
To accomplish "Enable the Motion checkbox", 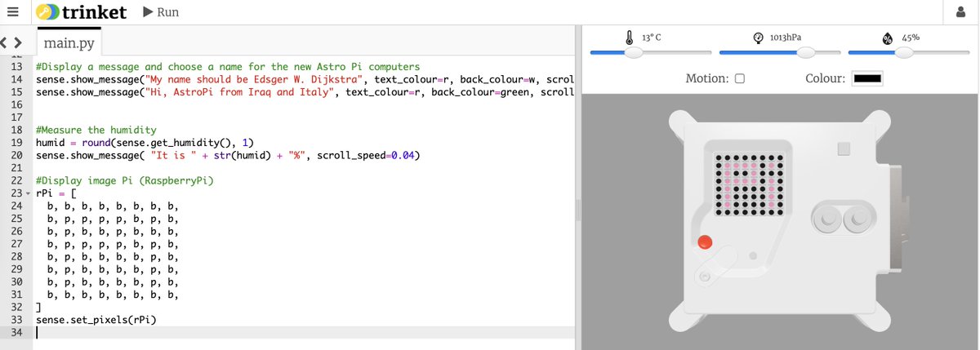I will tap(740, 79).
